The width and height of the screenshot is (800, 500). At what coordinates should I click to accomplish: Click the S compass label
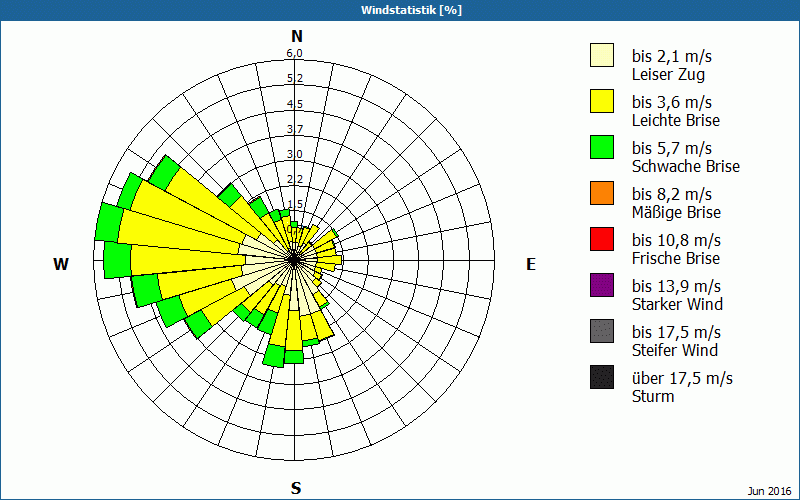(296, 488)
